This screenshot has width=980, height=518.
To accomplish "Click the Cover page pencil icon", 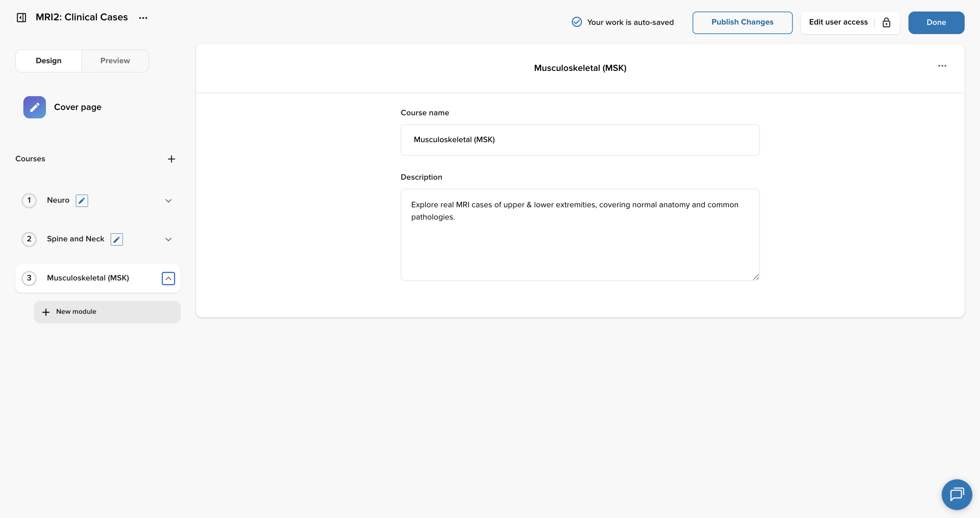I will (34, 107).
